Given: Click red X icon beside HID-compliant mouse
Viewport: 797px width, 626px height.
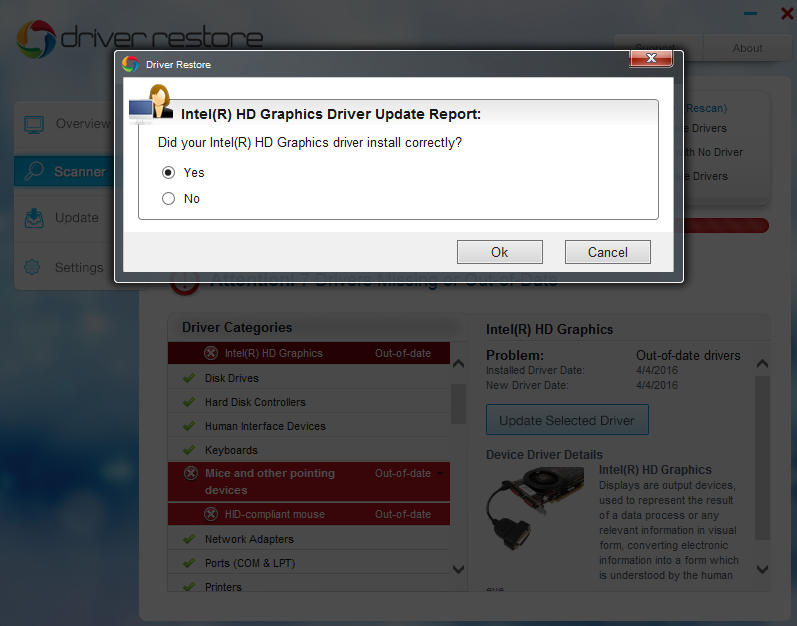Looking at the screenshot, I should (x=211, y=514).
